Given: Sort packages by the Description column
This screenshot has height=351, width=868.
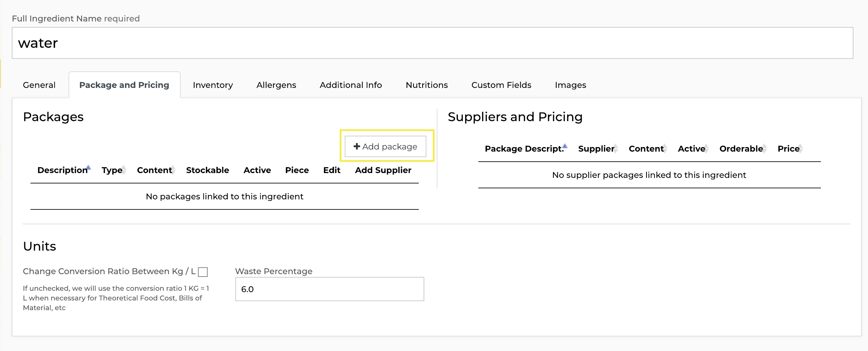Looking at the screenshot, I should tap(63, 170).
